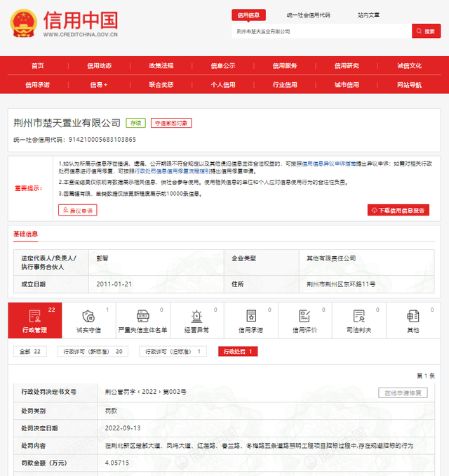Click the 信用信息异议申诉指南 link
449x476 pixels.
coord(329,164)
